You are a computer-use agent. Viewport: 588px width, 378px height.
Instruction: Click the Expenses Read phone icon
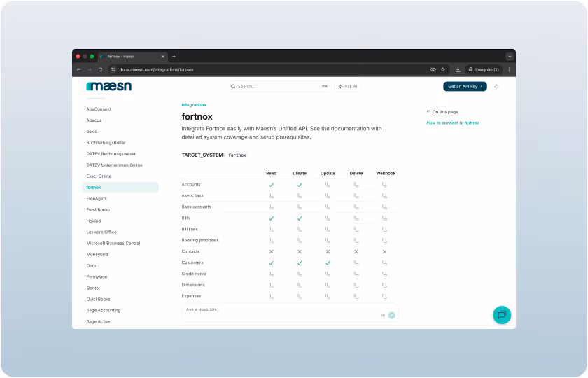271,296
